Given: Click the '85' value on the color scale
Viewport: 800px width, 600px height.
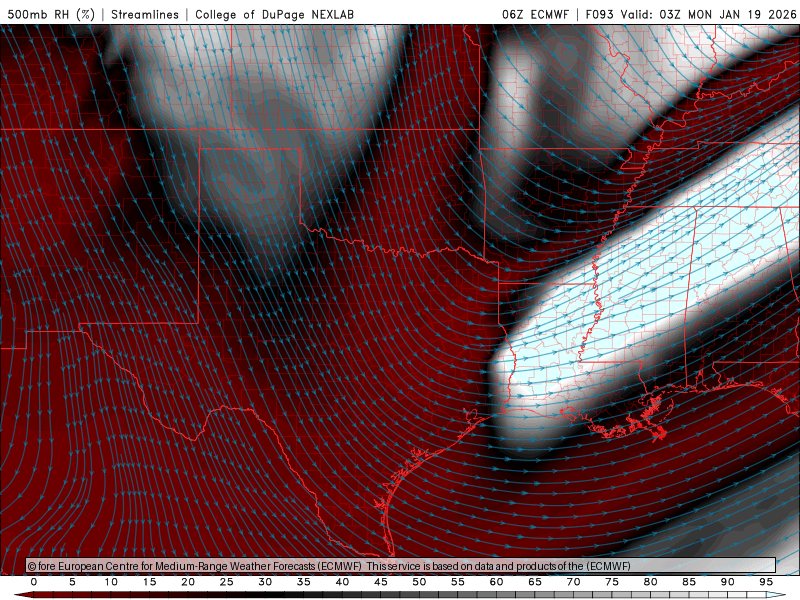Looking at the screenshot, I should 689,582.
